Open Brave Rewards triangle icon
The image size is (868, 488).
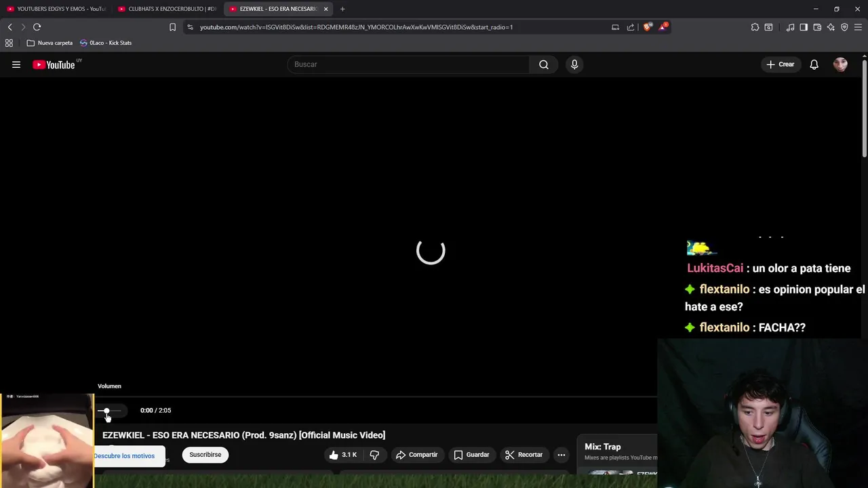[663, 27]
